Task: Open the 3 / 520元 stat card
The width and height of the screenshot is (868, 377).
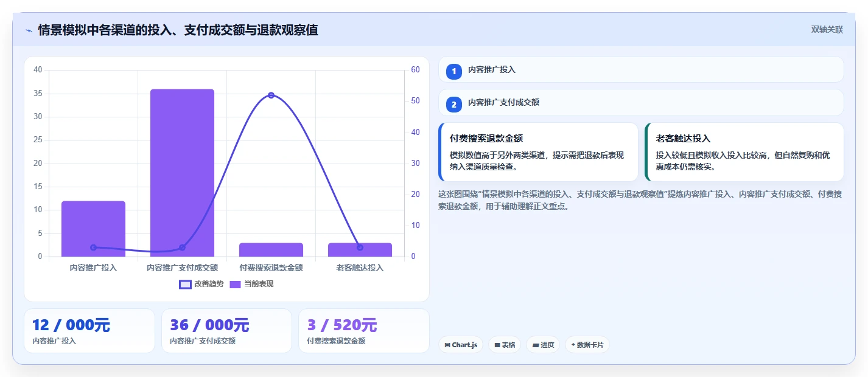Action: [364, 331]
